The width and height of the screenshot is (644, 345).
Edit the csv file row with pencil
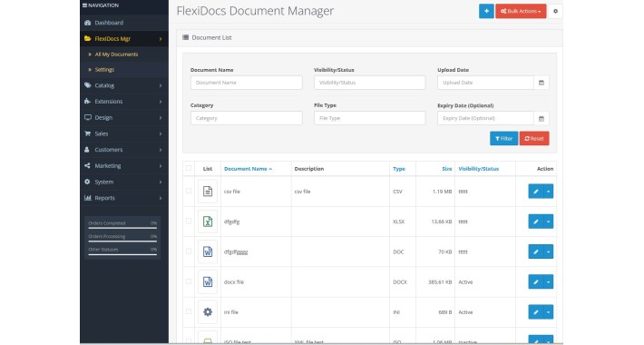pos(535,192)
